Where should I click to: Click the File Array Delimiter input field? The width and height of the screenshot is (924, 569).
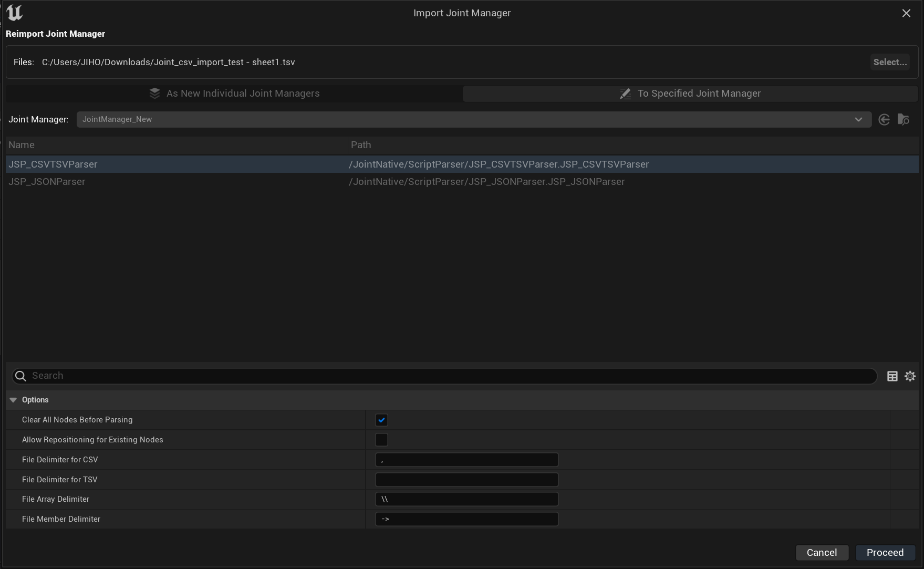[466, 499]
